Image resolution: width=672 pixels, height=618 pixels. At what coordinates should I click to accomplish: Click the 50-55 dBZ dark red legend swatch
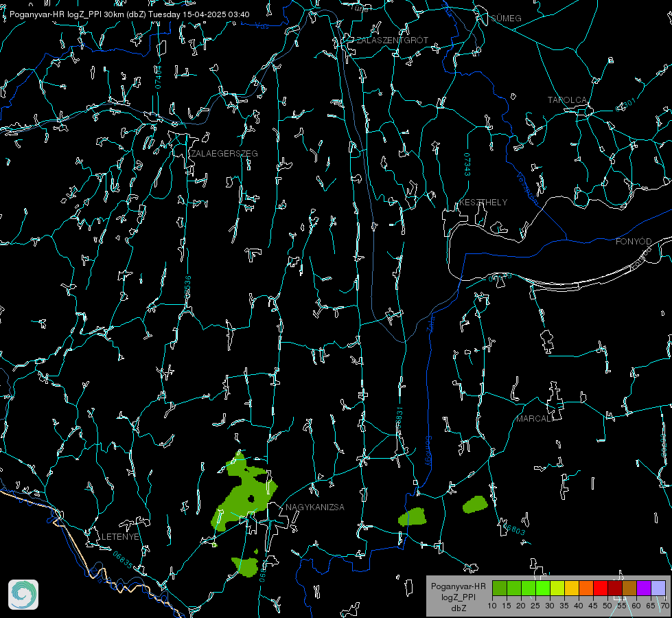click(615, 588)
